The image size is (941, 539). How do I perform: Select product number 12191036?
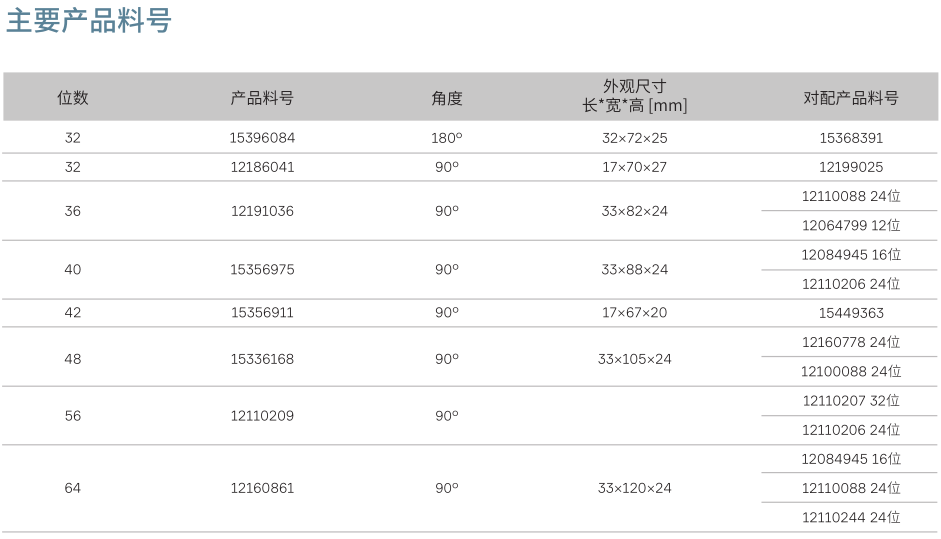(x=262, y=211)
